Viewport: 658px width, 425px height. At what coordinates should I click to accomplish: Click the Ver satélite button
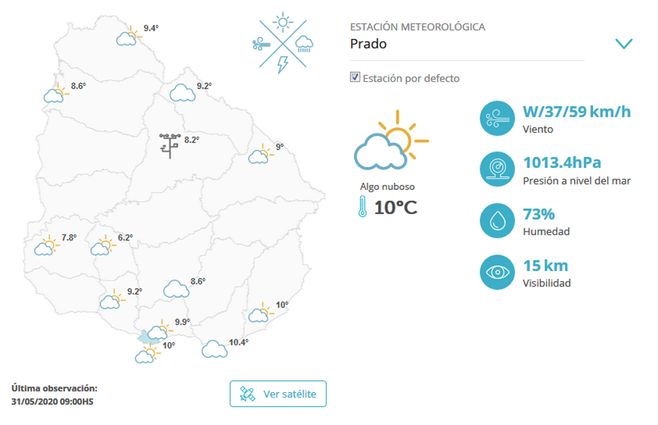278,394
